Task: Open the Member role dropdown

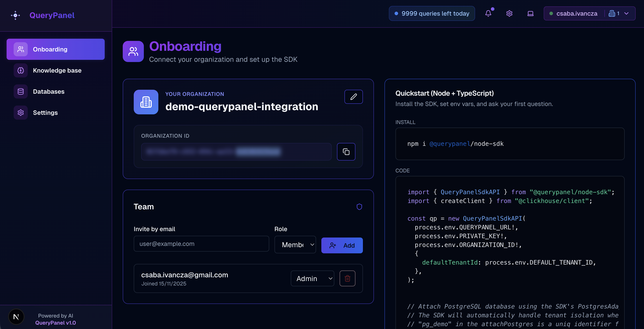Action: click(x=295, y=245)
